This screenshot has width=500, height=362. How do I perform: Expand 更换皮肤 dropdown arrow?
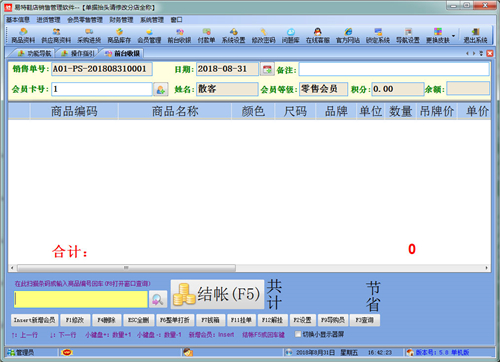pos(453,36)
